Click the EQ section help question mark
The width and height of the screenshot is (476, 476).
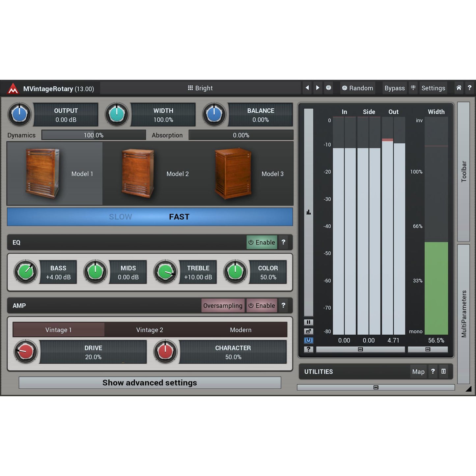pos(283,242)
